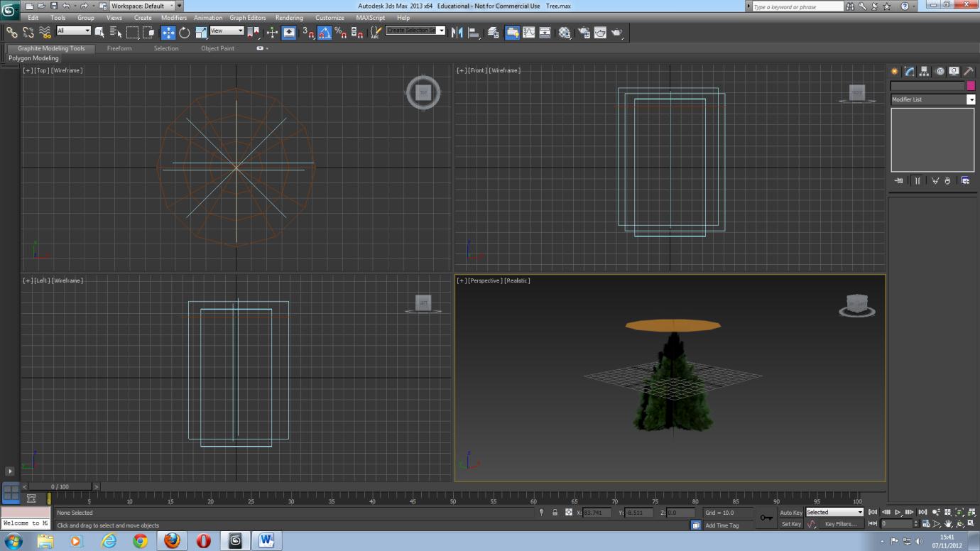Select the Select and Rotate tool
980x551 pixels.
point(184,32)
